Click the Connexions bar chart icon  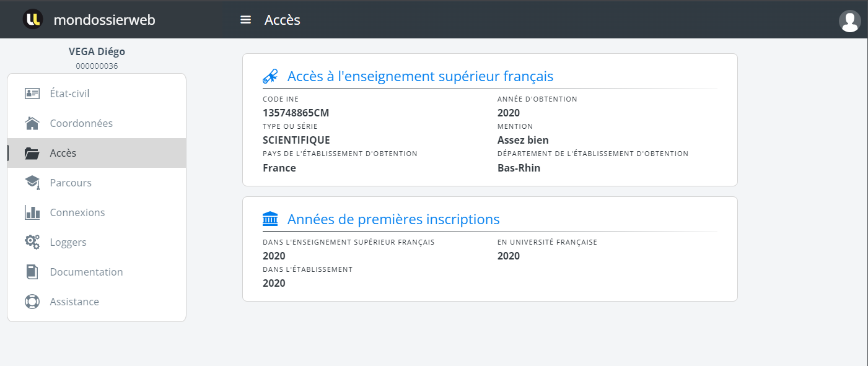click(32, 212)
